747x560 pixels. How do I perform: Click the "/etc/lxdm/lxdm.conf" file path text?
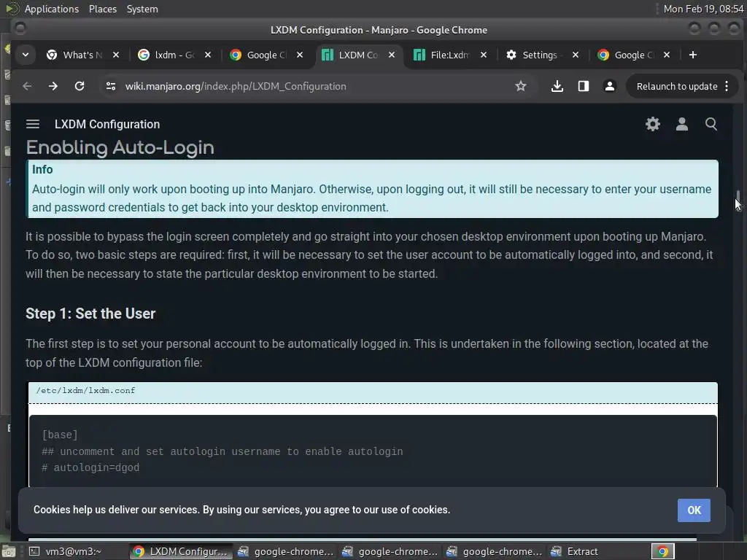pos(86,391)
